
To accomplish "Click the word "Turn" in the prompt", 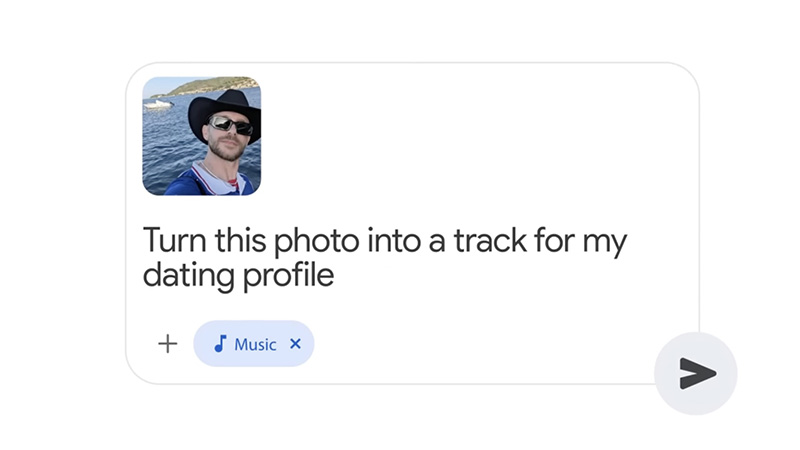I will pyautogui.click(x=170, y=241).
